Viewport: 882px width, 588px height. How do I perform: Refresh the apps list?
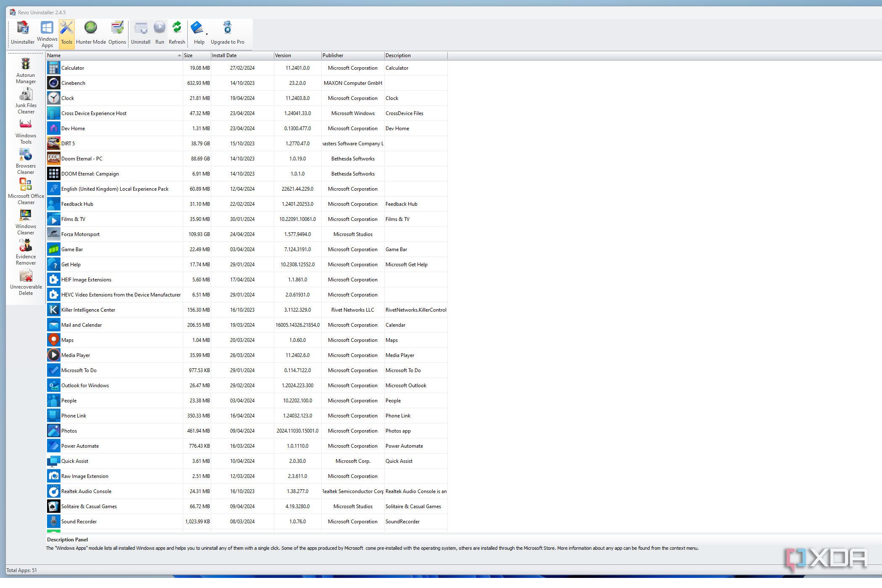(177, 34)
